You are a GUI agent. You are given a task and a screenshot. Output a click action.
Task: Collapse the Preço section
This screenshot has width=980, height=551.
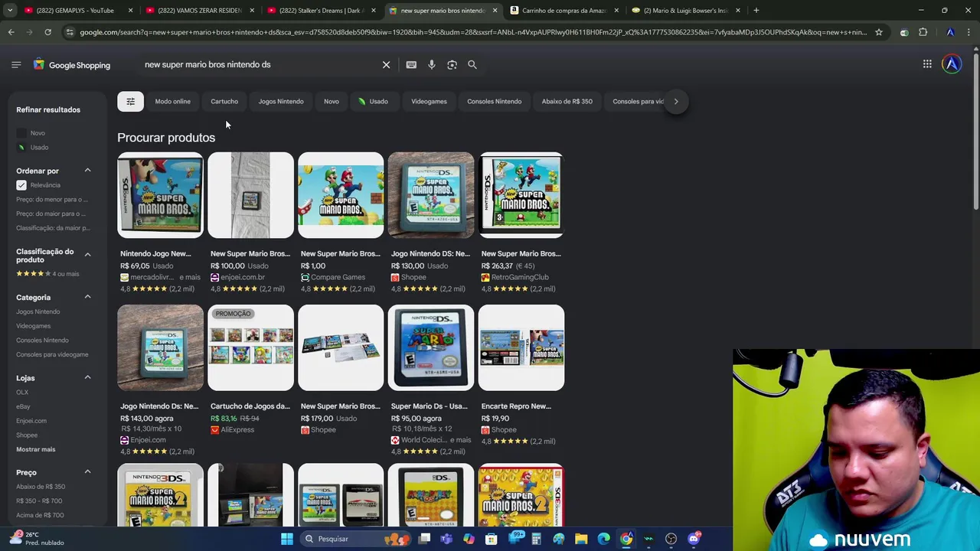[87, 471]
